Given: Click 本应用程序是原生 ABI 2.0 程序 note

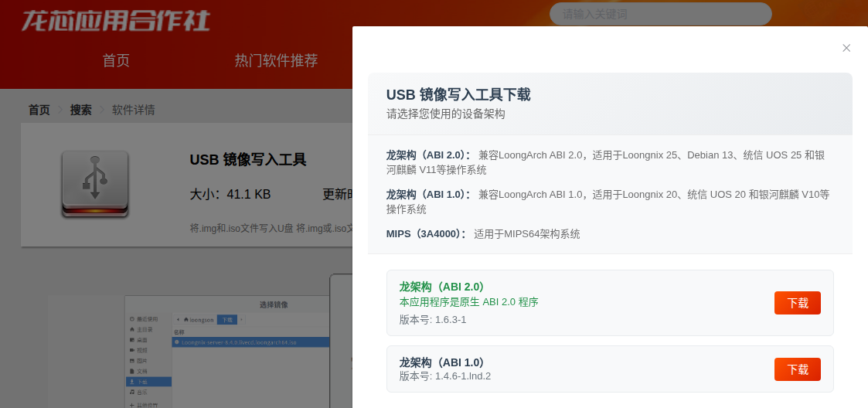Looking at the screenshot, I should [469, 301].
